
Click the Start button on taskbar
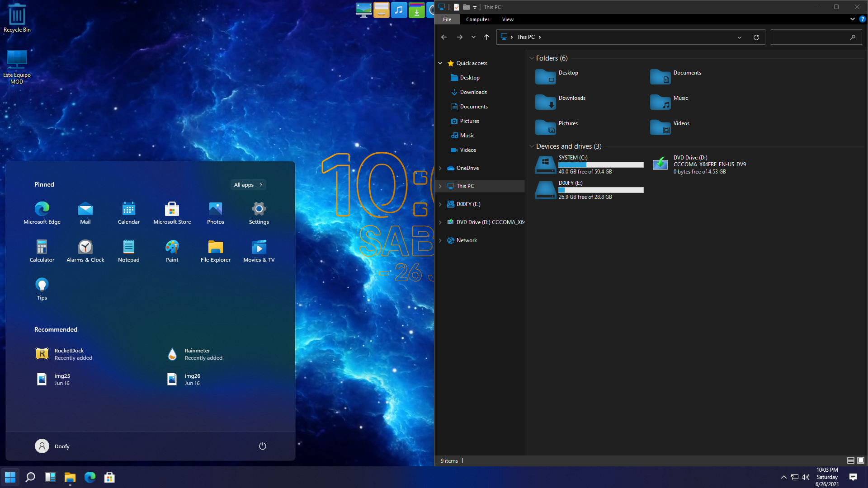[x=10, y=477]
